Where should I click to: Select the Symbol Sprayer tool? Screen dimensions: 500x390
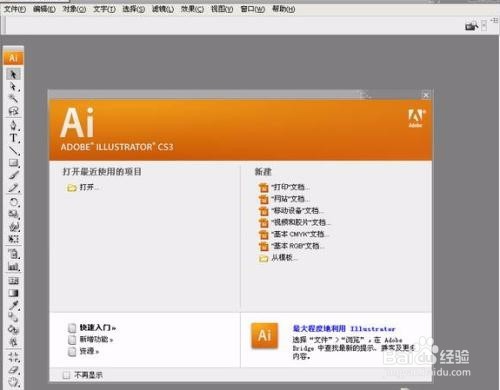[x=13, y=254]
